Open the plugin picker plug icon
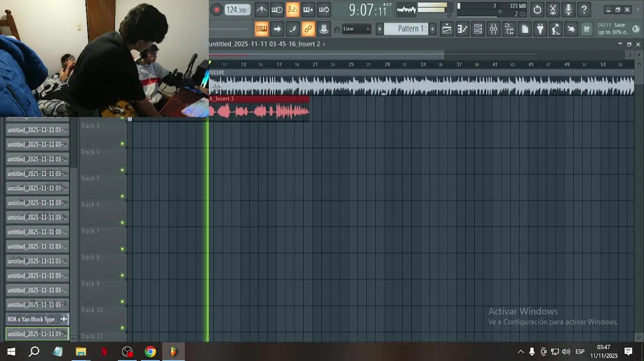This screenshot has height=361, width=644. tap(540, 29)
